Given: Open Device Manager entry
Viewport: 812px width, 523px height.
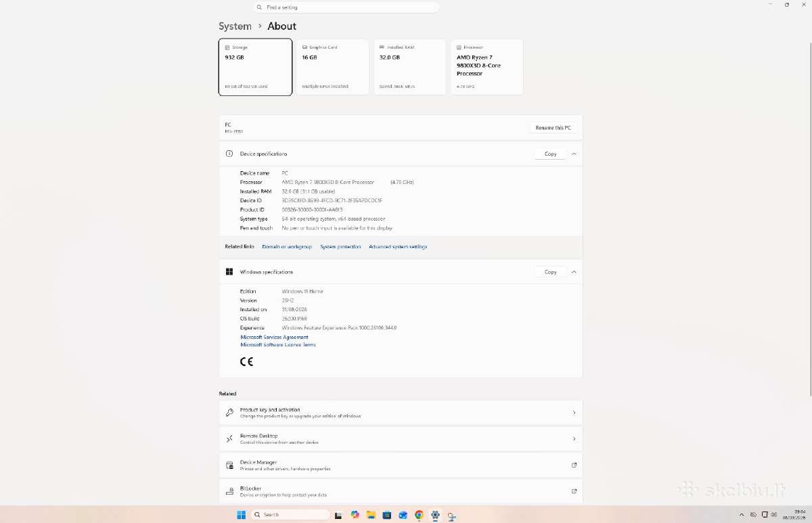Looking at the screenshot, I should [x=401, y=465].
